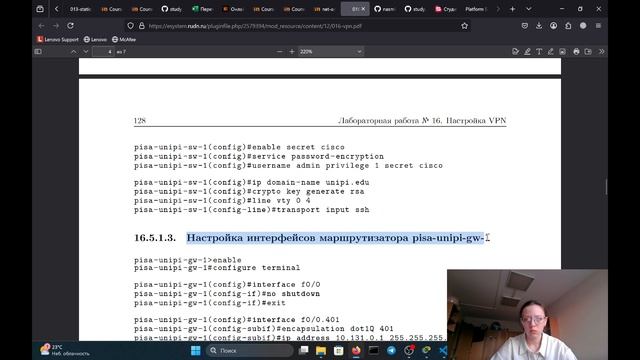Select the PDF add image tool

(562, 52)
